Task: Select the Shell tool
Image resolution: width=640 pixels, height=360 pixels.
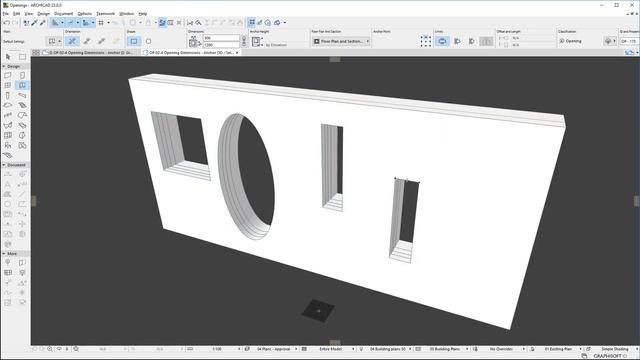Action: 8,125
